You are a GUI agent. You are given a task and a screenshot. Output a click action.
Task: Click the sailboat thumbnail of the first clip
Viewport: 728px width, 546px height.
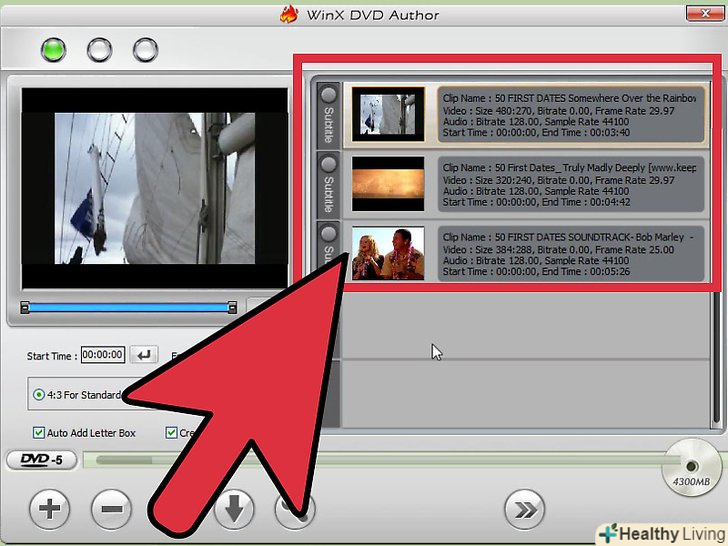[x=388, y=113]
